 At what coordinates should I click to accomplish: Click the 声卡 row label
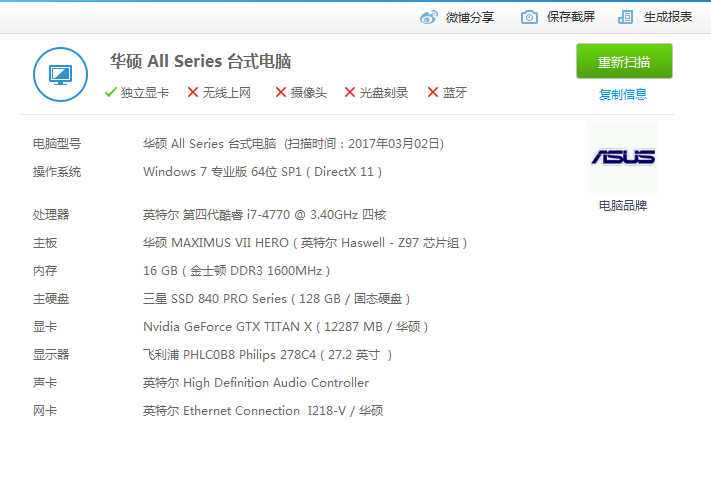[45, 383]
